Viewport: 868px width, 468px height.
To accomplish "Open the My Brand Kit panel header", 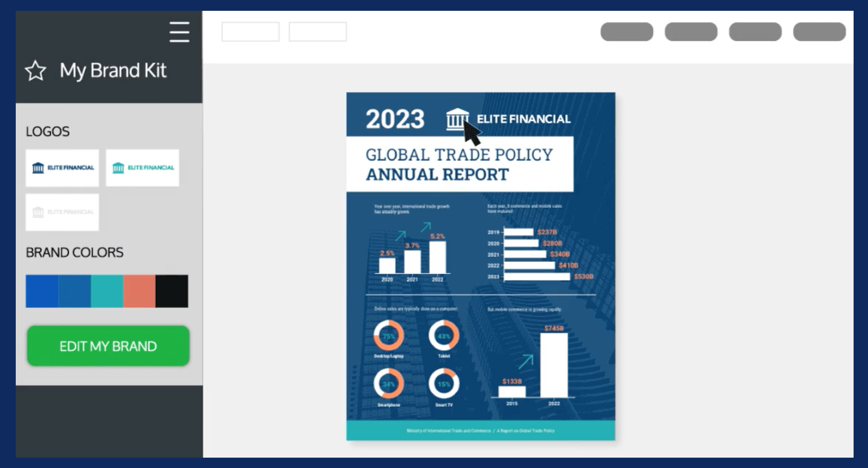I will (x=114, y=71).
